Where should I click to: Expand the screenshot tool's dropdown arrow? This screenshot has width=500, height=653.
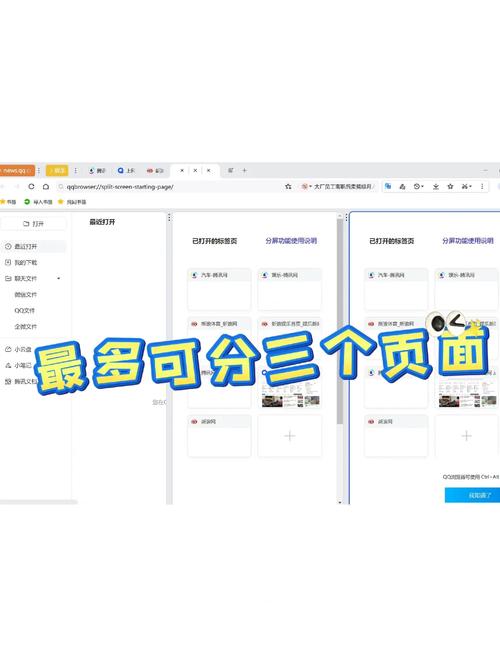tap(470, 187)
